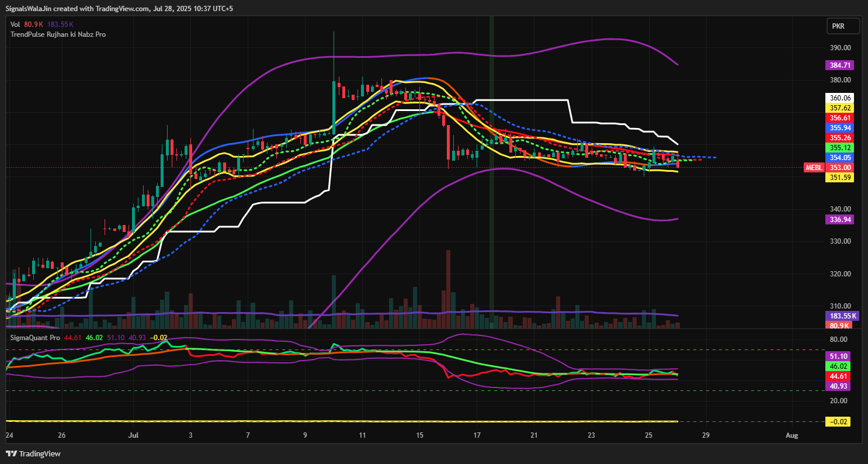868x464 pixels.
Task: Click the 380.00 price axis label
Action: (840, 80)
